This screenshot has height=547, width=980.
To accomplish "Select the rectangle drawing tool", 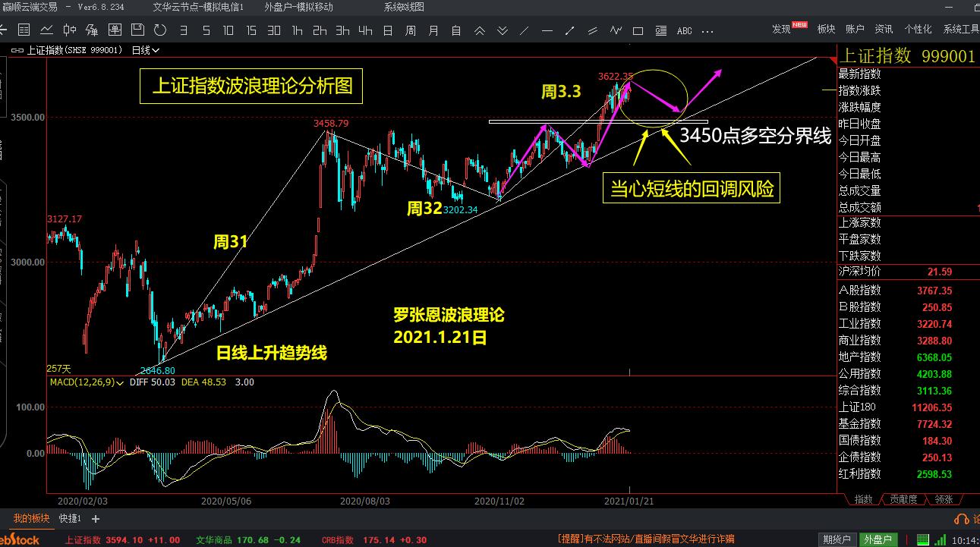I will click(638, 30).
